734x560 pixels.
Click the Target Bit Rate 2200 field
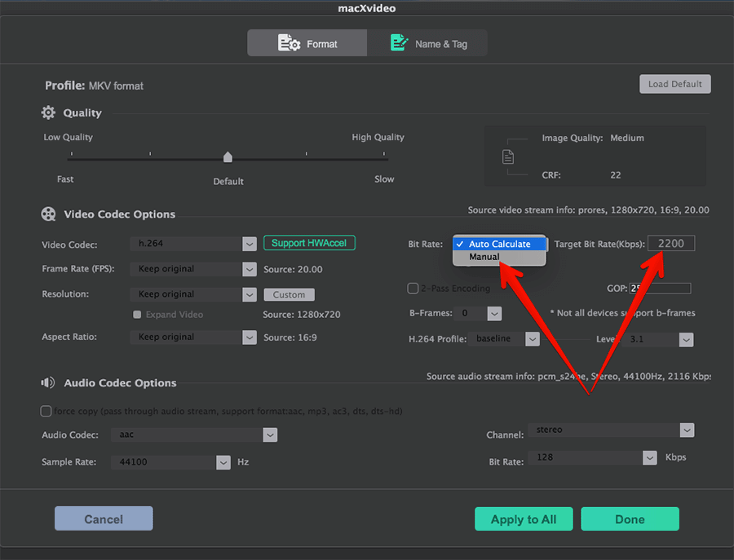point(671,243)
